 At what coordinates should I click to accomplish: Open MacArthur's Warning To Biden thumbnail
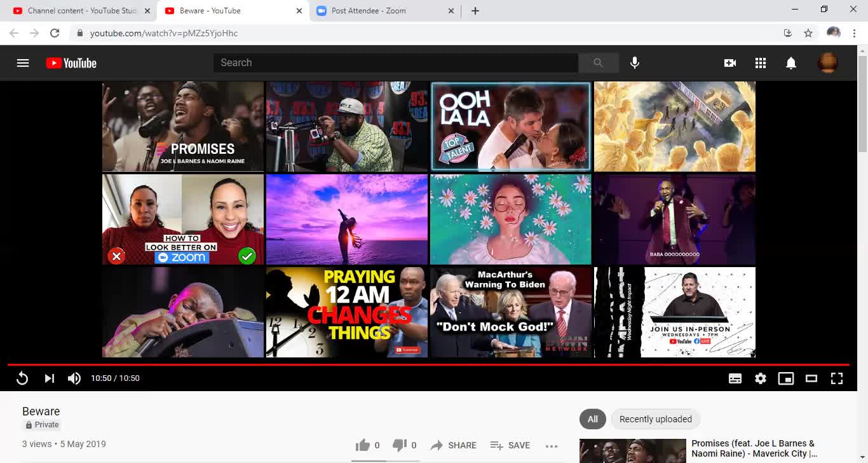(511, 312)
